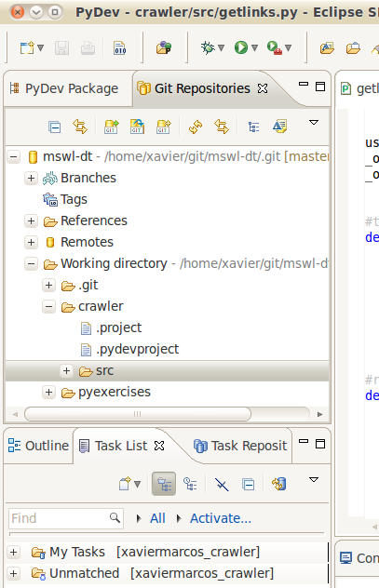Create new Git repository icon
This screenshot has height=588, width=379.
tap(163, 127)
